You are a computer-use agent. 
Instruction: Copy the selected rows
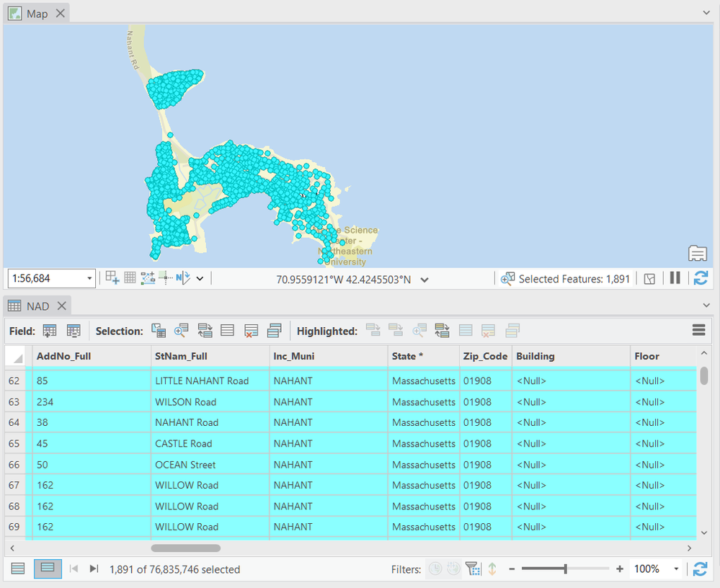(274, 331)
